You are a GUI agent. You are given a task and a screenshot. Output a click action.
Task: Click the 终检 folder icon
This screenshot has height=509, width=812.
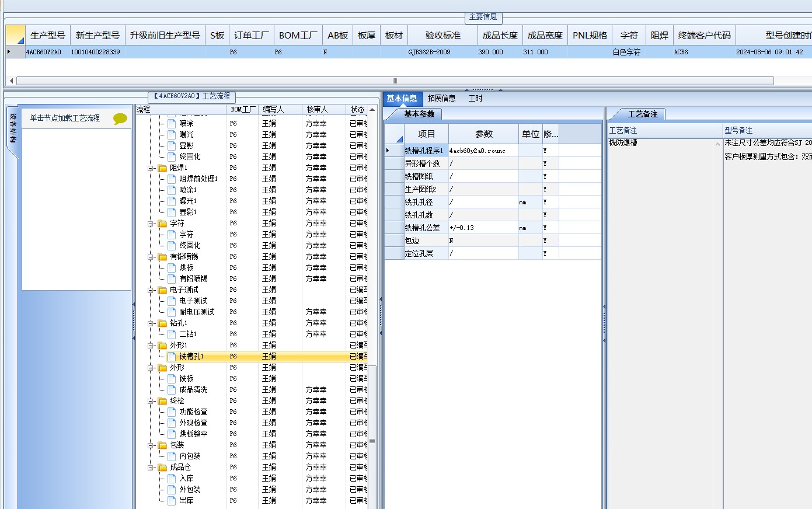(x=162, y=401)
